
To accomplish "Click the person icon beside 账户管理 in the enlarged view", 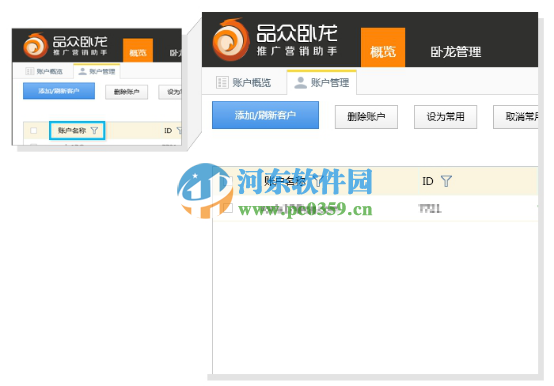I will (300, 83).
